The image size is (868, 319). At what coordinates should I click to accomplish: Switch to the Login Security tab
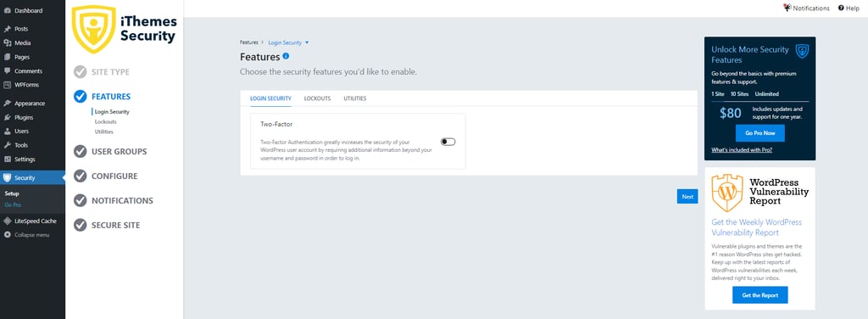(270, 98)
